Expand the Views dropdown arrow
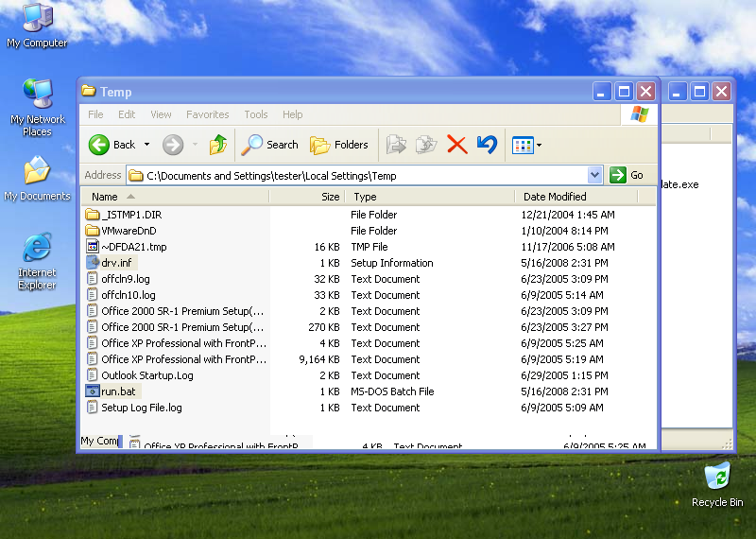 (539, 145)
